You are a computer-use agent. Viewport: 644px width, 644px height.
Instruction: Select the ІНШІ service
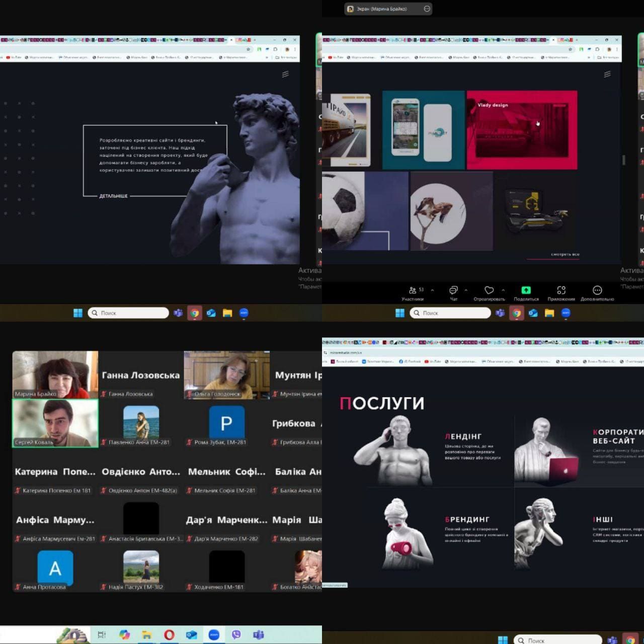(x=579, y=533)
